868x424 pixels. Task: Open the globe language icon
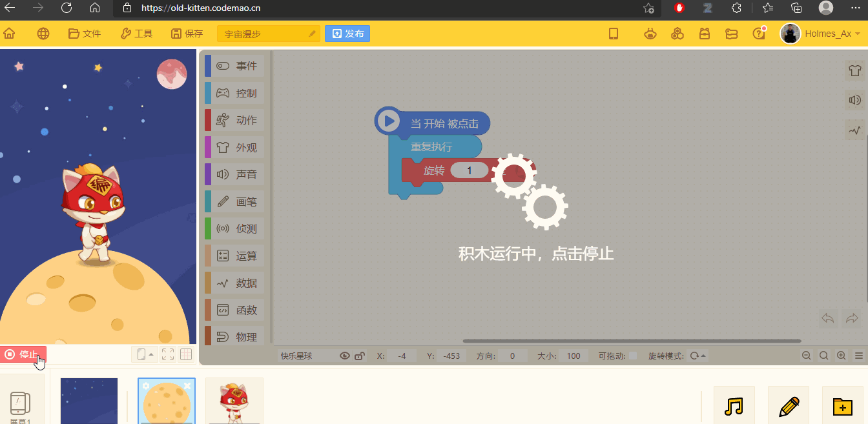pyautogui.click(x=43, y=34)
